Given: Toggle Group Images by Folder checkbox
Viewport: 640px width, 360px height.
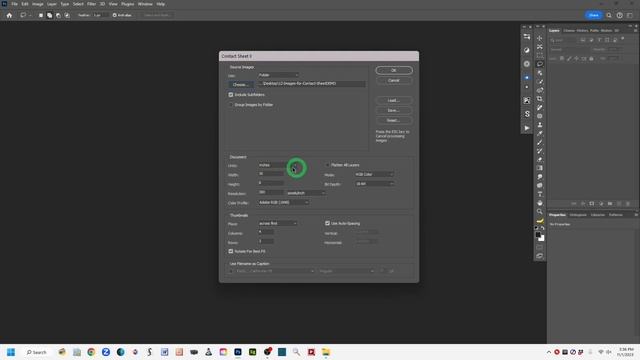Looking at the screenshot, I should [x=231, y=105].
